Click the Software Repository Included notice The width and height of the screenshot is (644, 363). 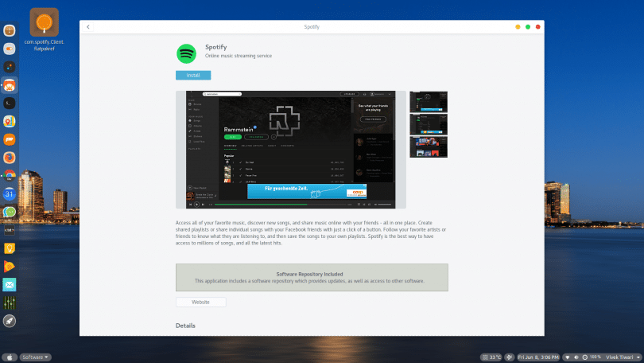[x=312, y=278]
